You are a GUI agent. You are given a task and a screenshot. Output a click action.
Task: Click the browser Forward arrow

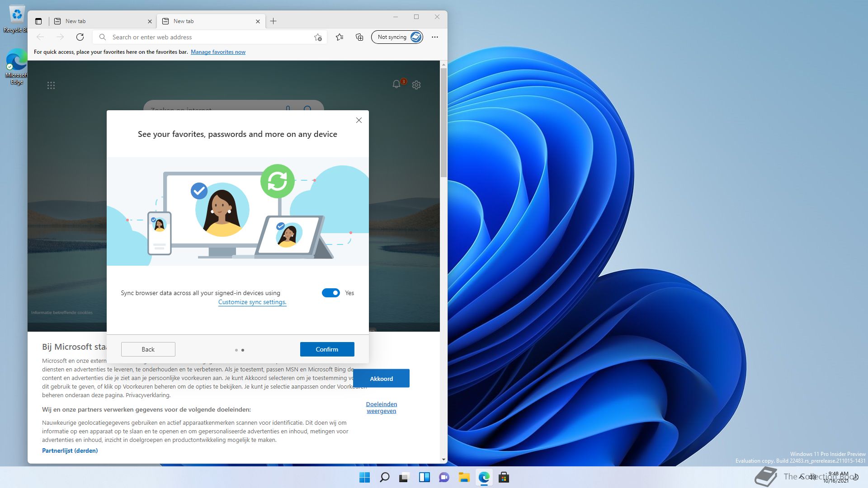point(60,37)
